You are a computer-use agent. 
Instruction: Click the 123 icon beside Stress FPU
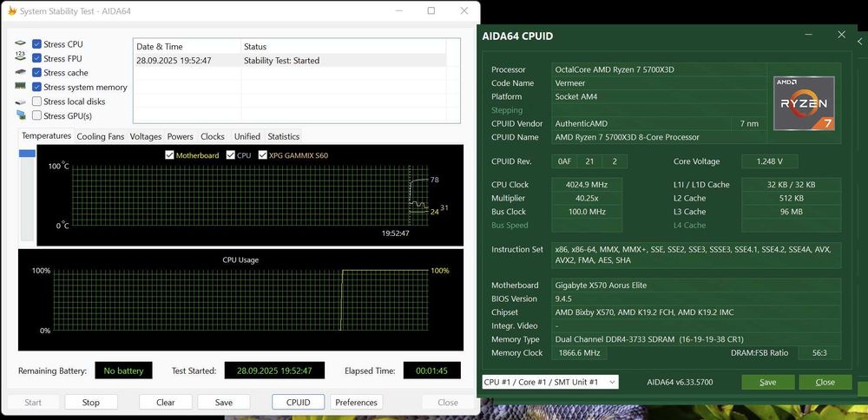21,56
